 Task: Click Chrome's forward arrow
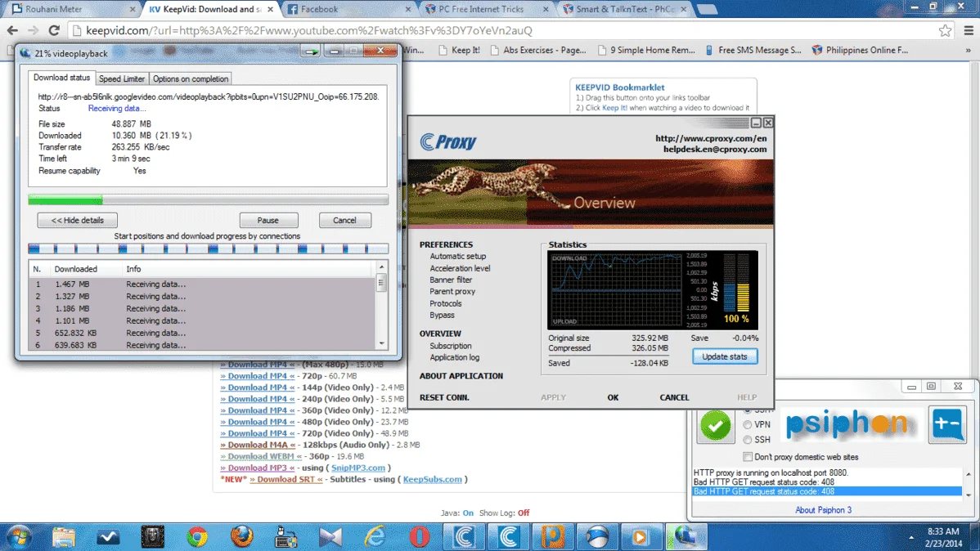33,30
